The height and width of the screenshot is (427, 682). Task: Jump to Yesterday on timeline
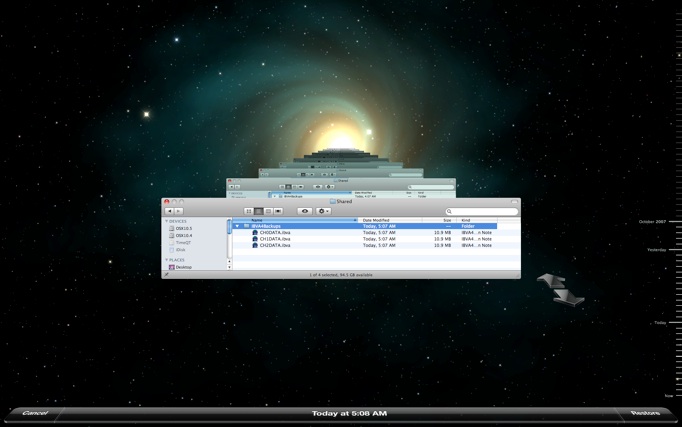(656, 250)
